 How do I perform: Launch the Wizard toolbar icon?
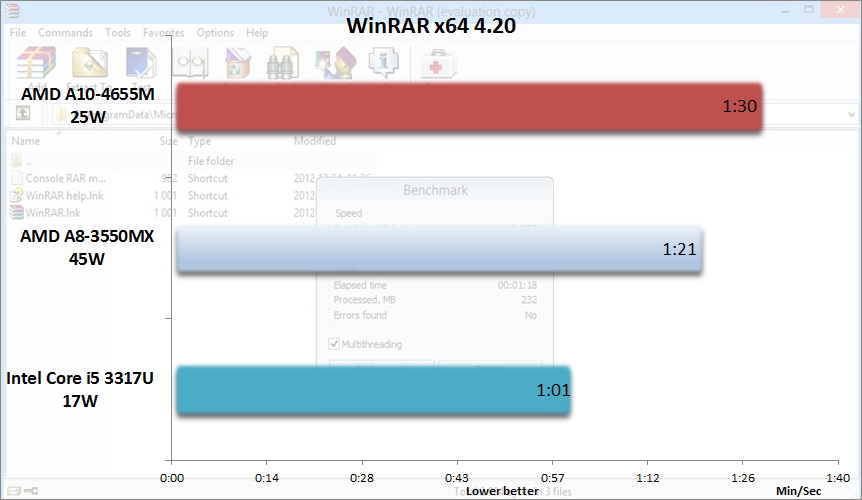pos(335,63)
